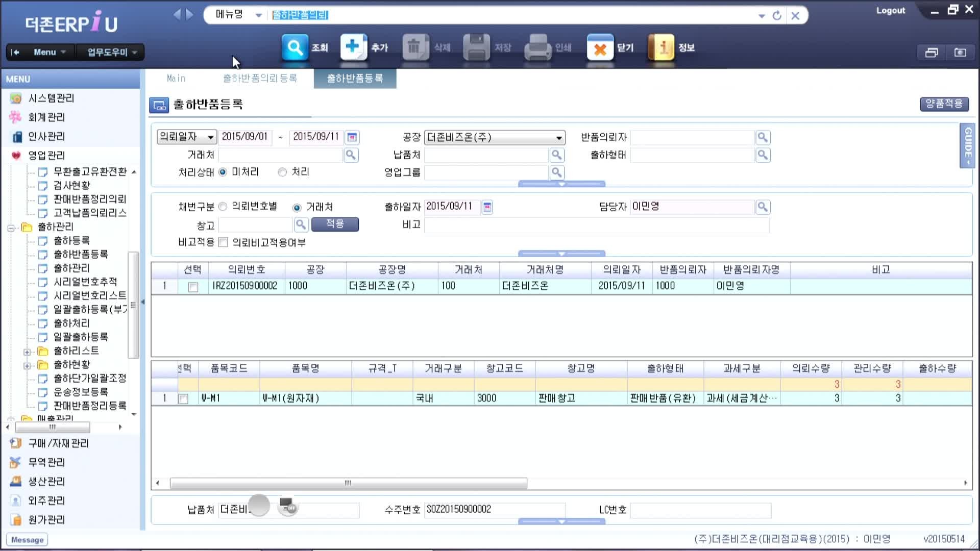The width and height of the screenshot is (980, 551).
Task: Check the select box for W-M1 item row
Action: click(x=183, y=399)
